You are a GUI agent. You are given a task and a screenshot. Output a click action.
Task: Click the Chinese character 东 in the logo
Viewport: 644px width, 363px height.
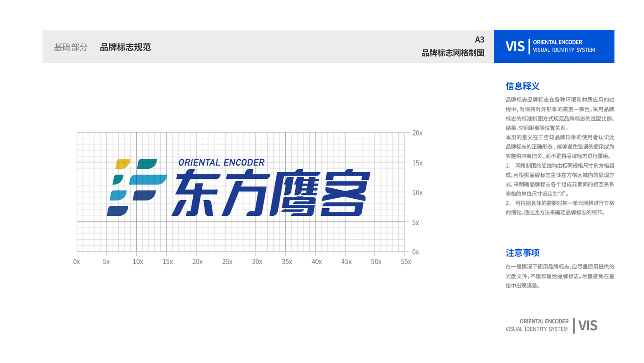click(195, 193)
